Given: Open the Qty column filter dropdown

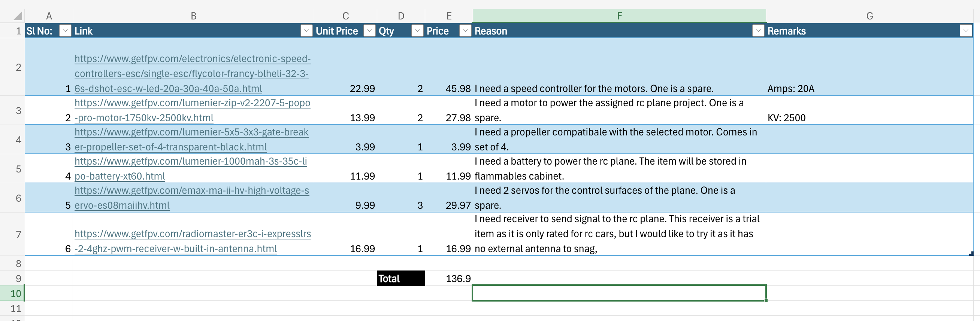Looking at the screenshot, I should click(x=417, y=31).
